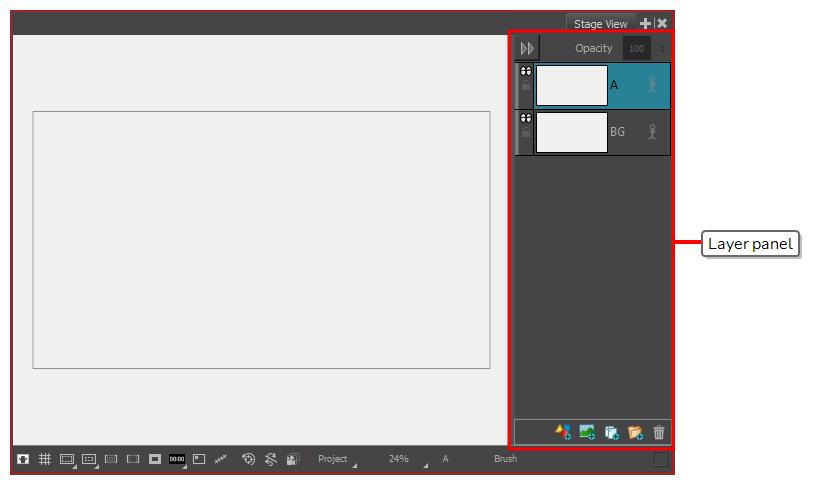Add a new group folder layer
This screenshot has height=485, width=814.
tap(635, 432)
